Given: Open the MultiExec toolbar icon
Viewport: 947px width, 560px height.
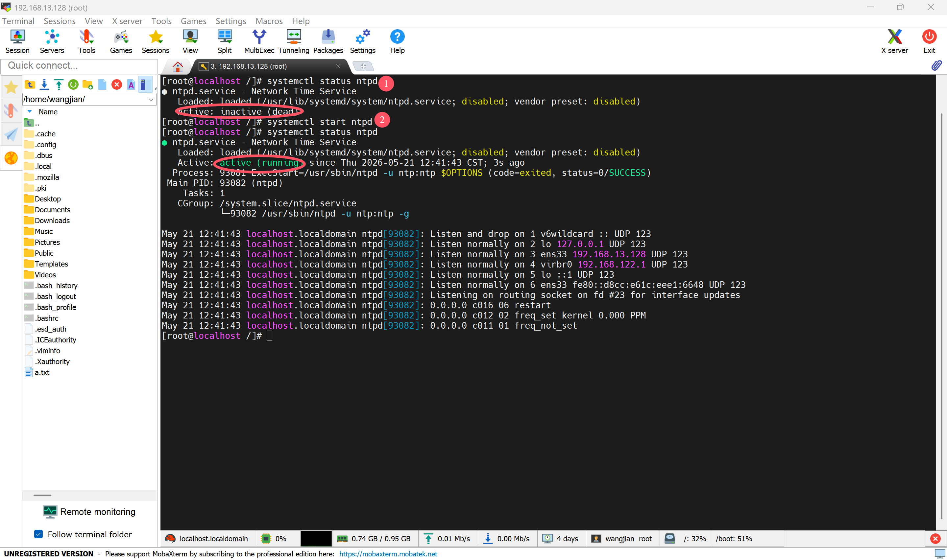Looking at the screenshot, I should [259, 41].
